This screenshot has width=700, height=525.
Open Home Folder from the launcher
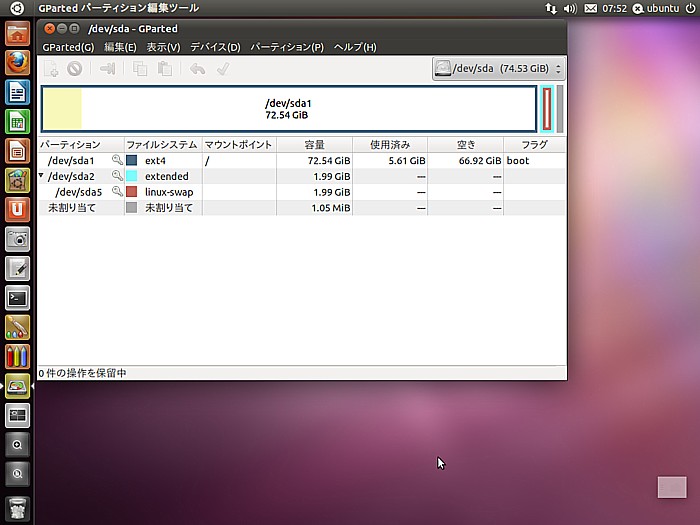click(17, 33)
